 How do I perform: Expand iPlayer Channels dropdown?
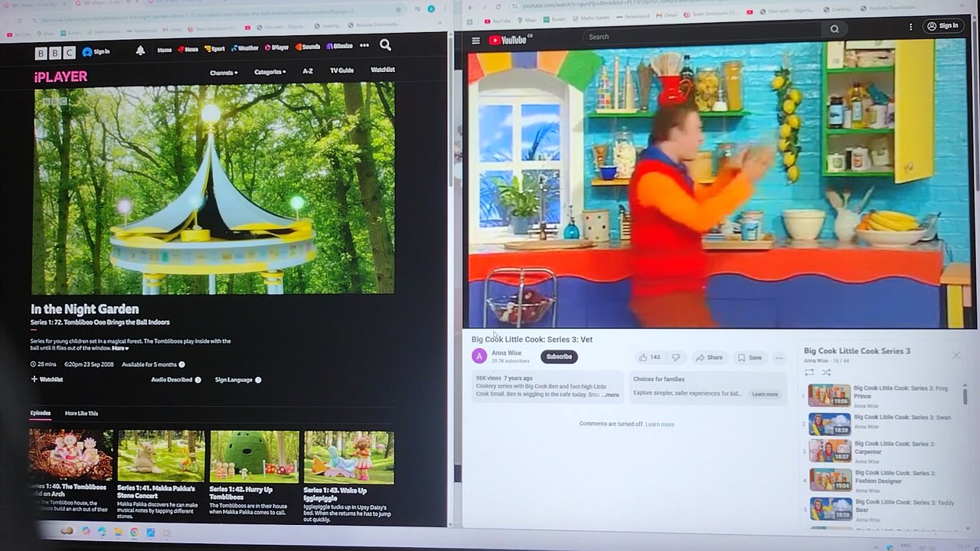[x=224, y=73]
